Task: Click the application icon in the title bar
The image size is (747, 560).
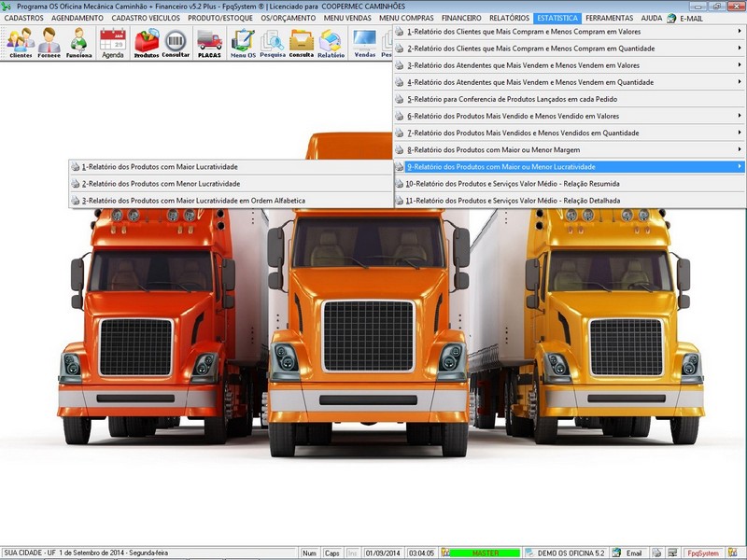Action: pyautogui.click(x=7, y=7)
